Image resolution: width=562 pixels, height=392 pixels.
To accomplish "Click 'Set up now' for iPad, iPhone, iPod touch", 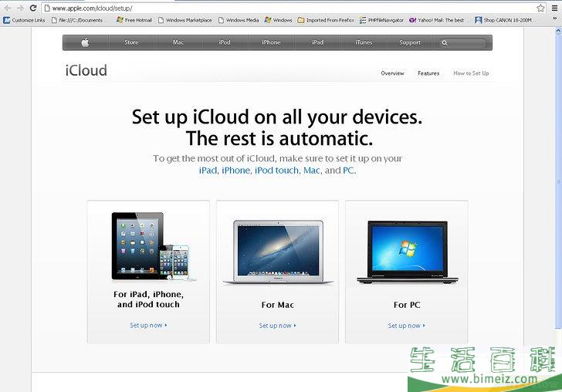I will (x=148, y=326).
